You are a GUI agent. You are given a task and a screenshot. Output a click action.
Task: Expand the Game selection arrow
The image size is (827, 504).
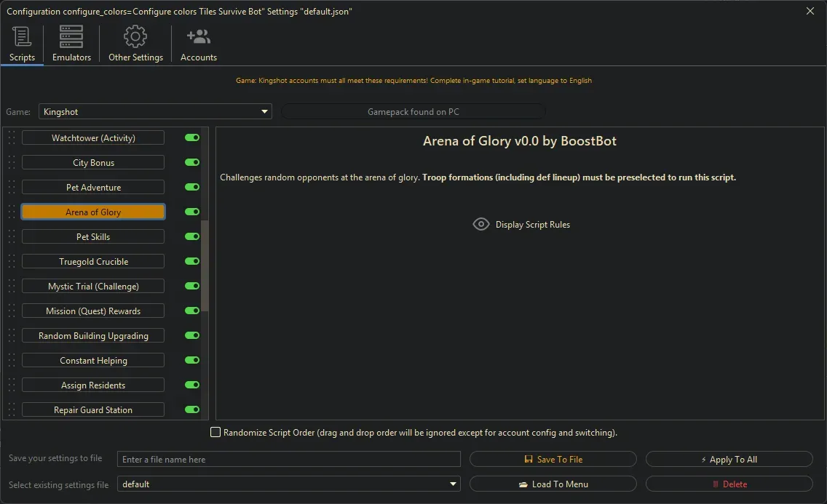click(264, 111)
